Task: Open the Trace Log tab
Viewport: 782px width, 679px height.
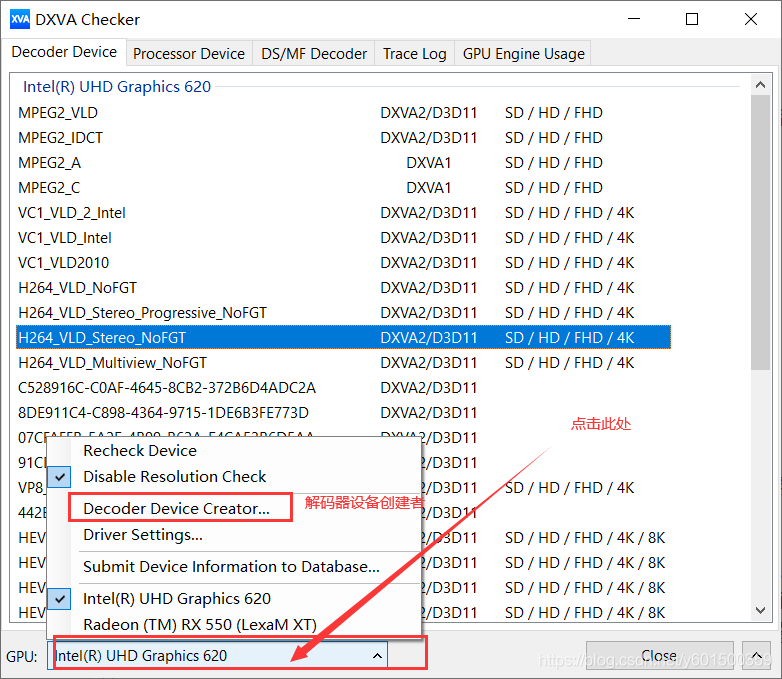Action: 414,53
